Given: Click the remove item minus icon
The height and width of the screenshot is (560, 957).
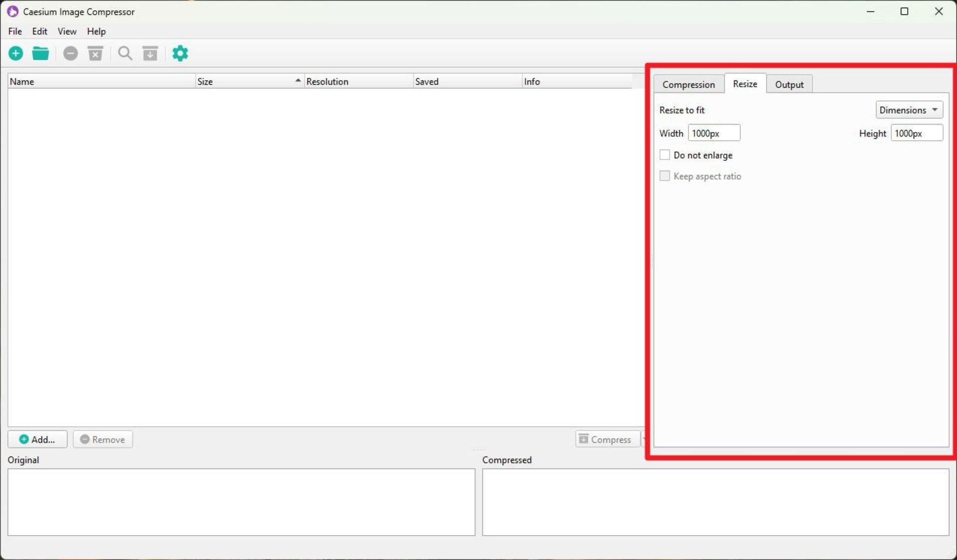Looking at the screenshot, I should (x=70, y=53).
